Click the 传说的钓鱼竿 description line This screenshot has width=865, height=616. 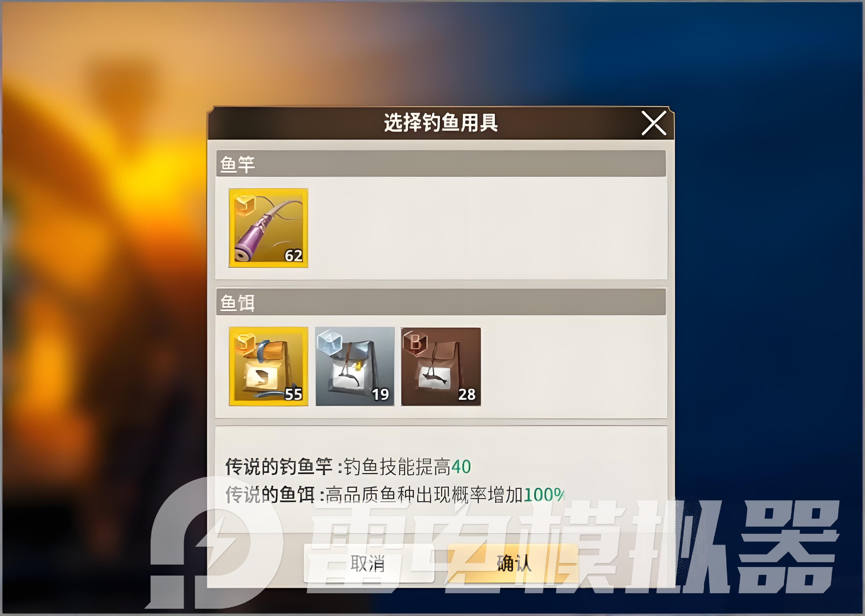coord(348,467)
